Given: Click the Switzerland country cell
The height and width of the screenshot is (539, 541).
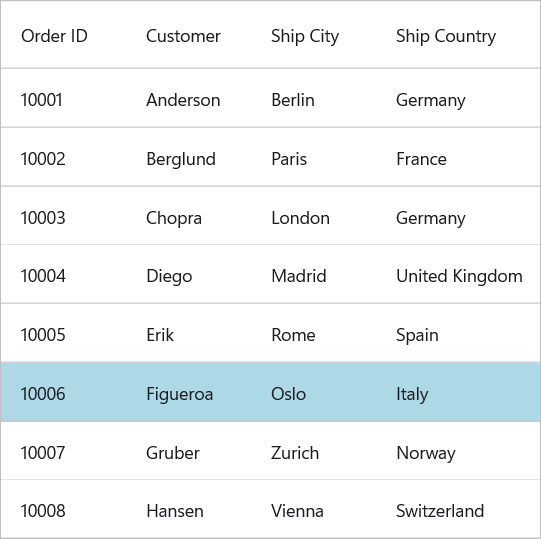Looking at the screenshot, I should point(458,509).
